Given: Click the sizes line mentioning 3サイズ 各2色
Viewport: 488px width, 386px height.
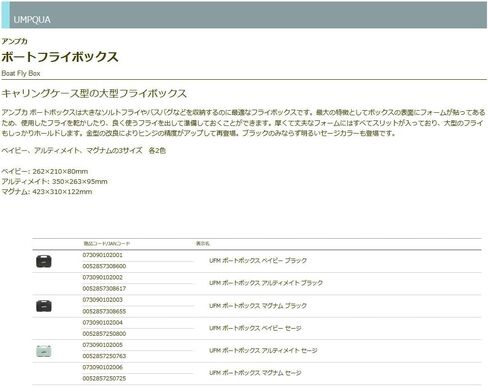Looking at the screenshot, I should [84, 151].
